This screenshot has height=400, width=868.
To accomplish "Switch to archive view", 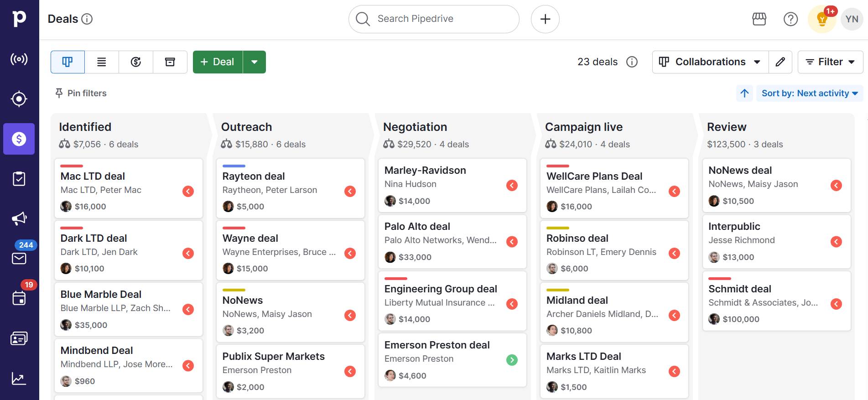I will tap(170, 62).
